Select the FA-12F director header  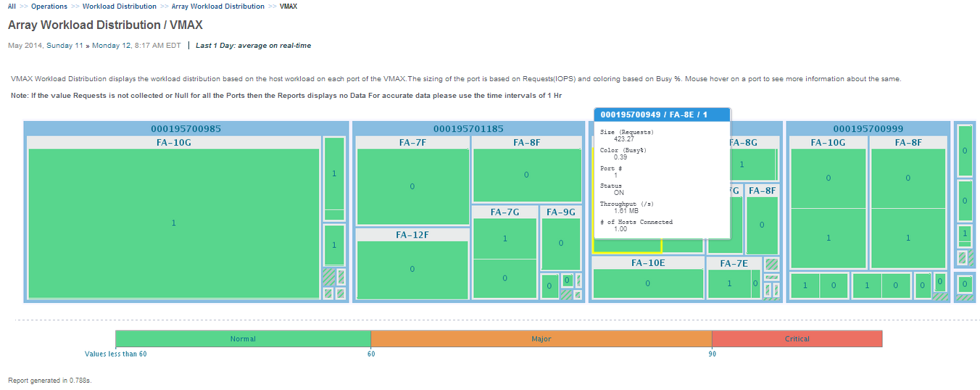[x=412, y=235]
